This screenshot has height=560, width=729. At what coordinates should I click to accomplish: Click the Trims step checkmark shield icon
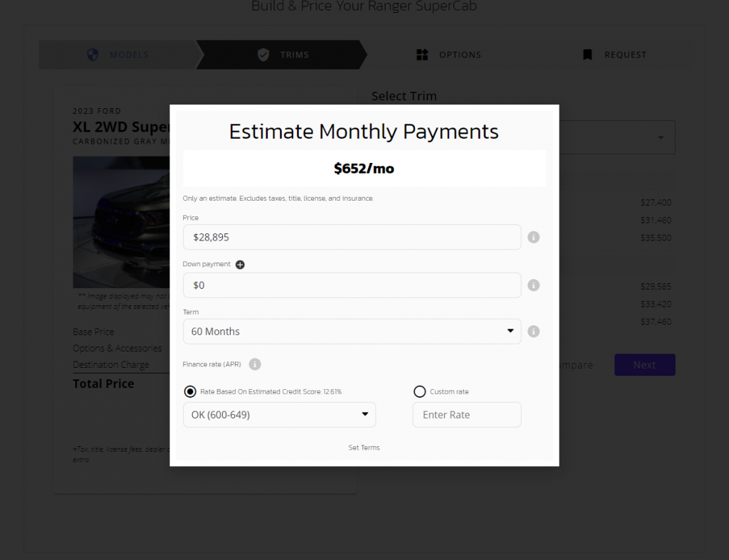[x=263, y=55]
